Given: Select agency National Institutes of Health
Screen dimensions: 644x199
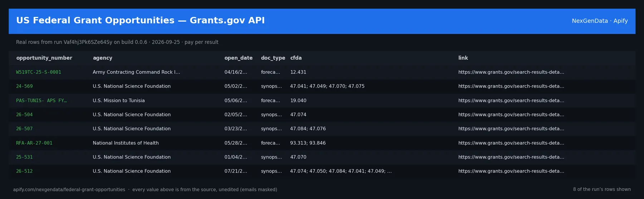Looking at the screenshot, I should coord(126,143).
